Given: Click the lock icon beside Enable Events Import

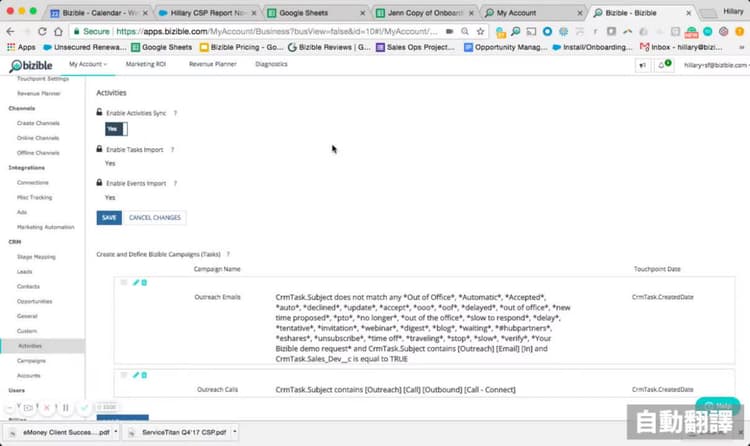Looking at the screenshot, I should pyautogui.click(x=99, y=182).
